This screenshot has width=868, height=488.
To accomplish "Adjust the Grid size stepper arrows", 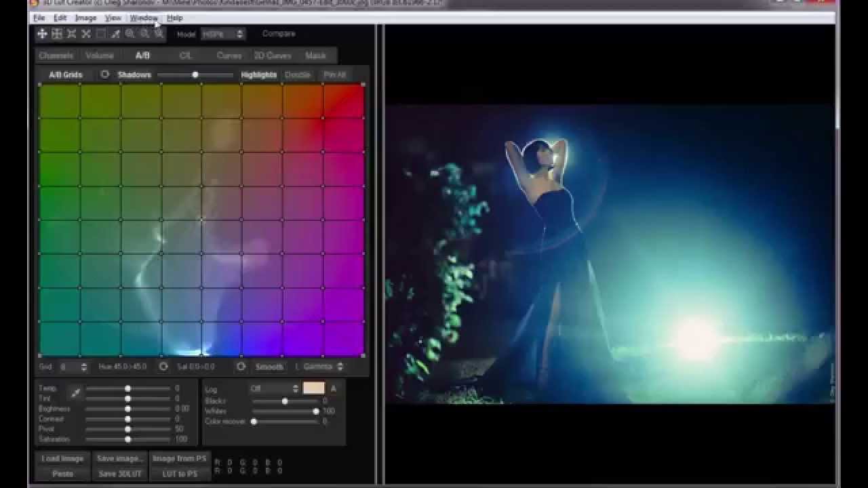I will coord(84,367).
